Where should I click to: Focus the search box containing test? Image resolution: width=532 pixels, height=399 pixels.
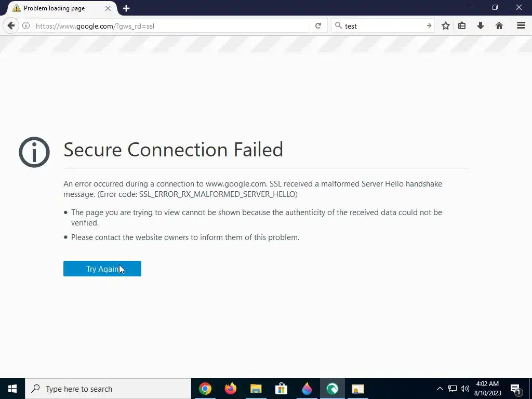382,25
